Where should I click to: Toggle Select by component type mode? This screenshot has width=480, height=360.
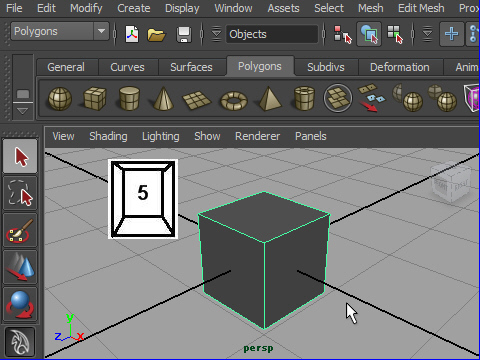tap(395, 34)
